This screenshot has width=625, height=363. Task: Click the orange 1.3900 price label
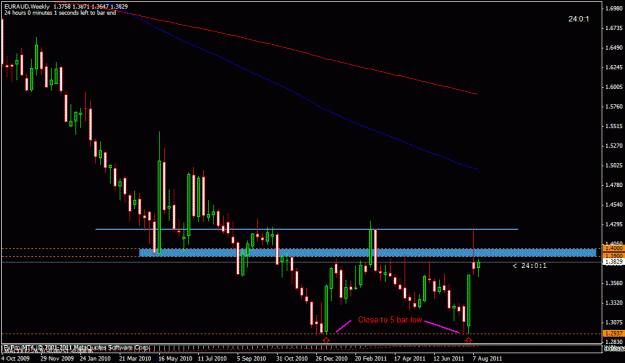[613, 255]
